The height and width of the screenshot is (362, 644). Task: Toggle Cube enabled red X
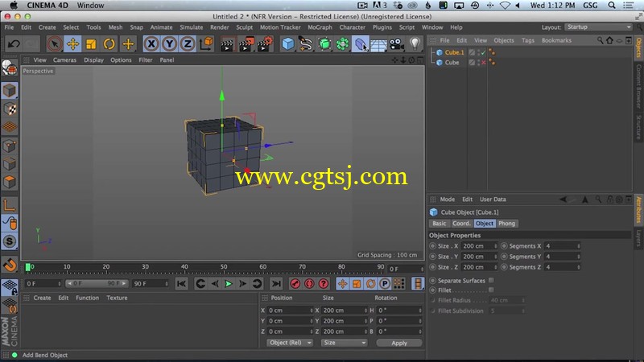[x=484, y=63]
